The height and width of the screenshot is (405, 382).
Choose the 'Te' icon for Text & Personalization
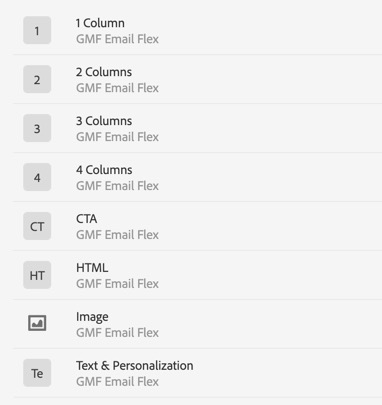tap(37, 373)
